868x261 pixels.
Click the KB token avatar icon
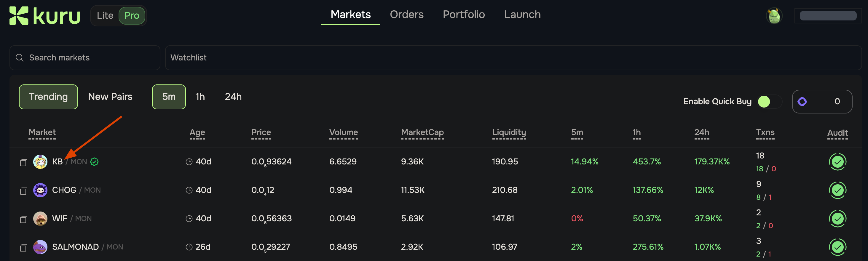click(x=40, y=162)
